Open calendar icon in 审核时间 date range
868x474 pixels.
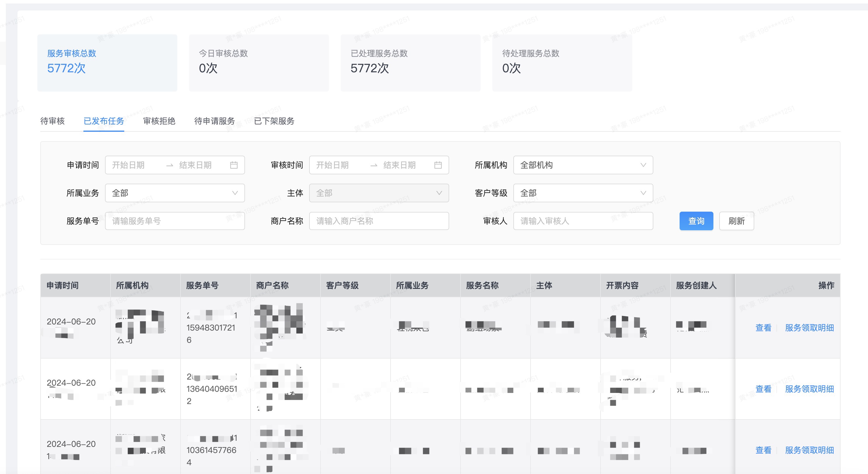click(x=438, y=165)
